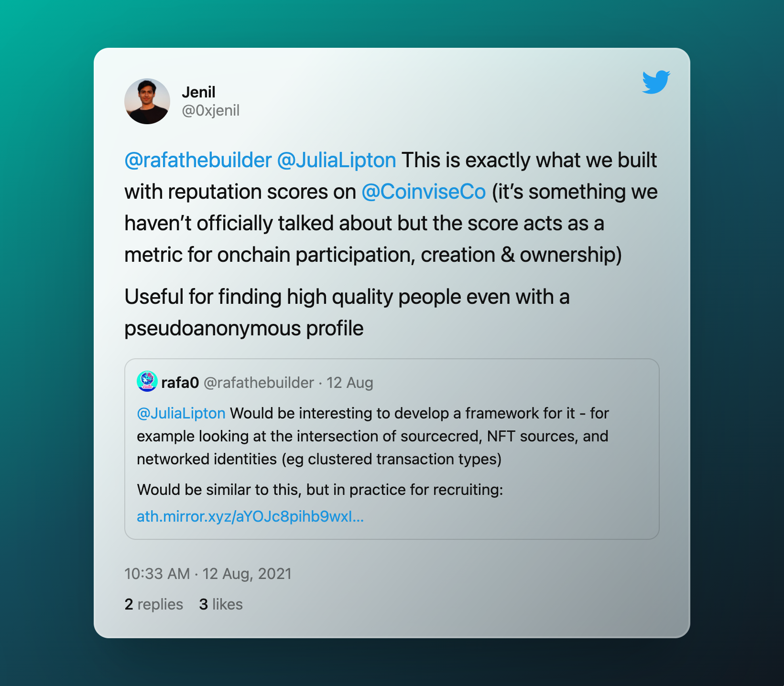Click "This is exactly what we built" text

(529, 161)
